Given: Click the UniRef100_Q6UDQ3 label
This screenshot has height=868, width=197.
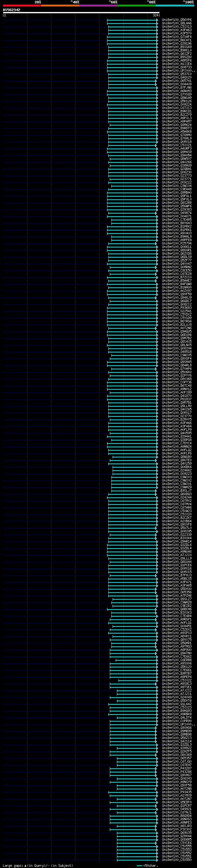Looking at the screenshot, I should click(x=177, y=494).
